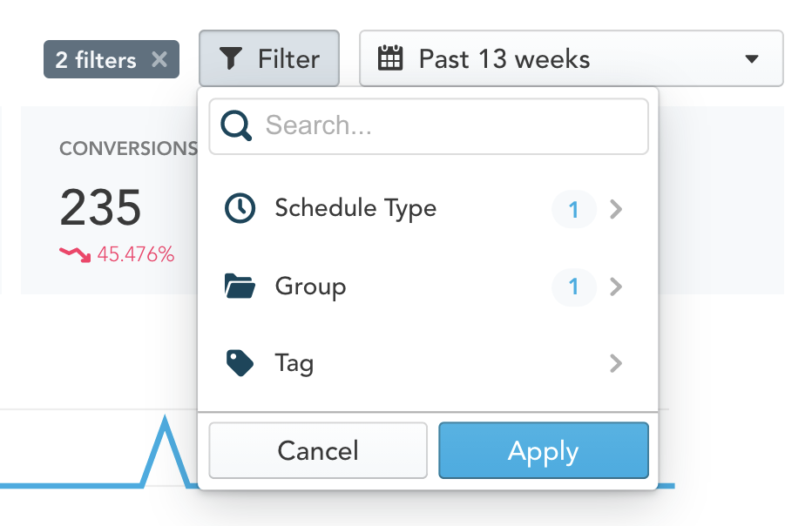Remove the 2 filters chip via X
The width and height of the screenshot is (812, 526).
coord(159,59)
